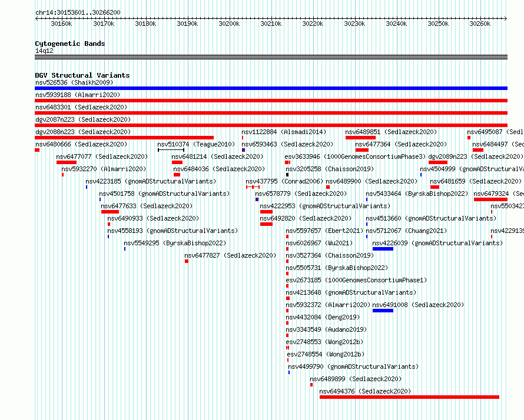Open variant nsv6477827 (Sedlazeck2020)

click(230, 255)
